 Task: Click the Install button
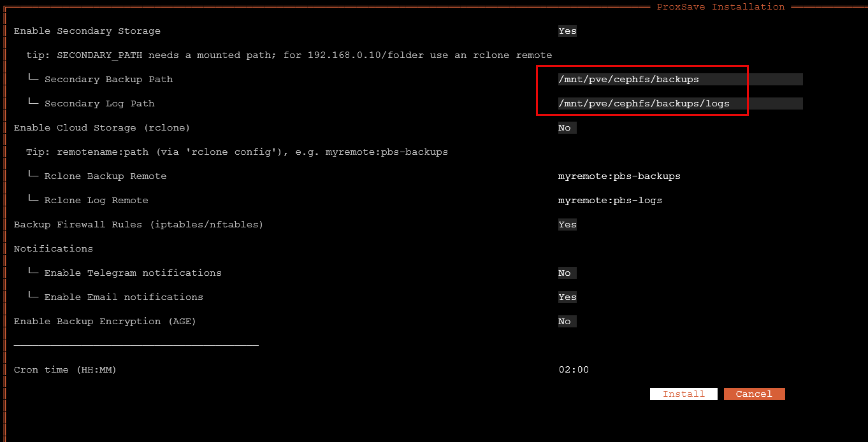[x=683, y=394]
